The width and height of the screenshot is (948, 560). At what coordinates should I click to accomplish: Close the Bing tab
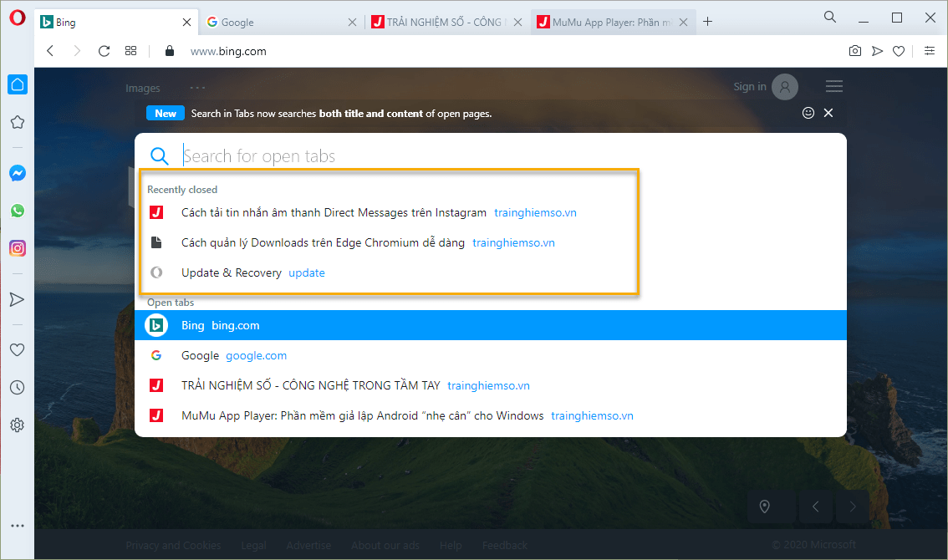point(186,23)
